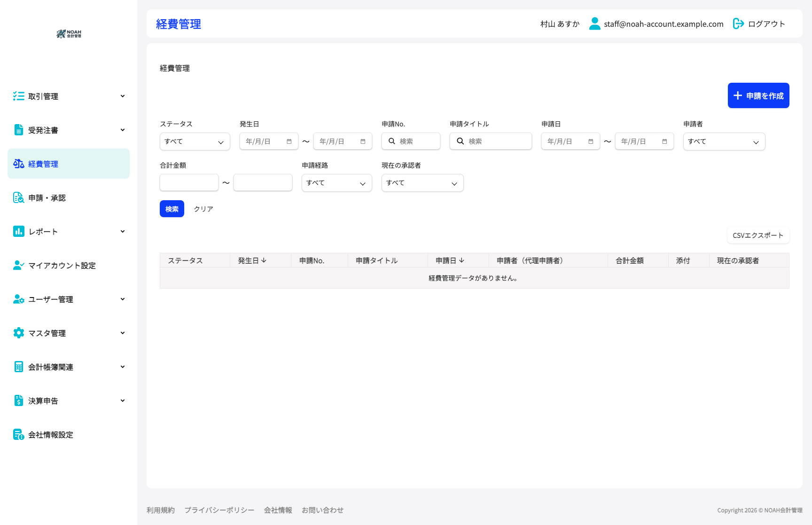Click the 会計帳簿関連 calculator icon

point(19,367)
